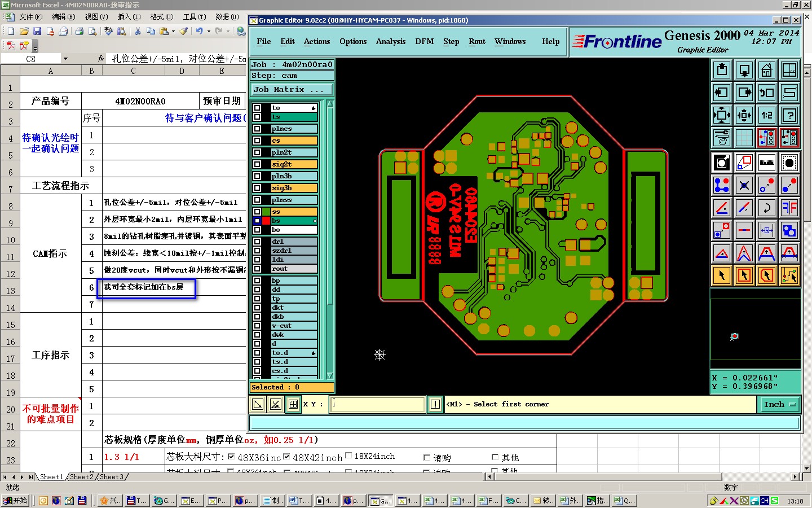Check the 18X24inch checkbox in Excel

[x=348, y=456]
